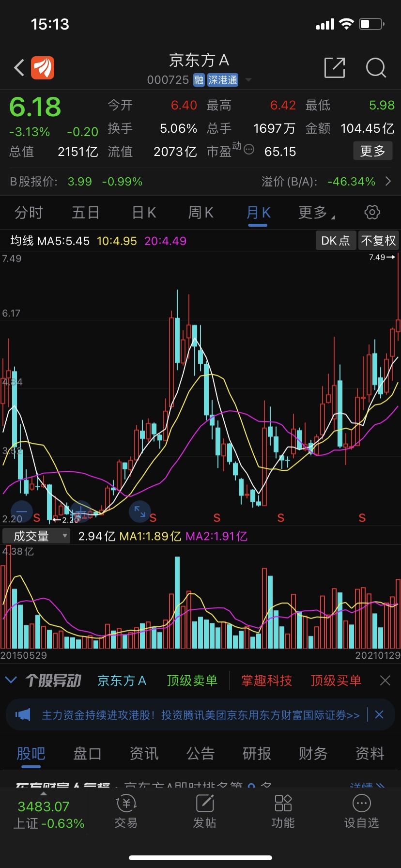
Task: Open 掌趣科技 in stock alerts
Action: coord(267,681)
